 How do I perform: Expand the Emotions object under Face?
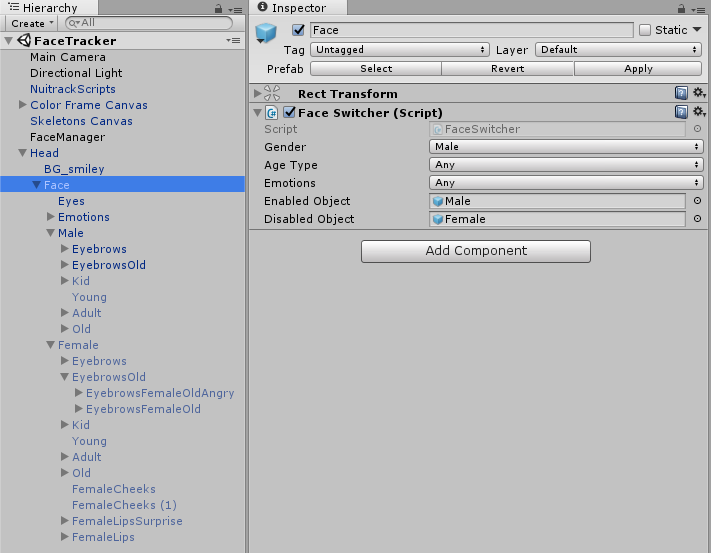pos(51,217)
